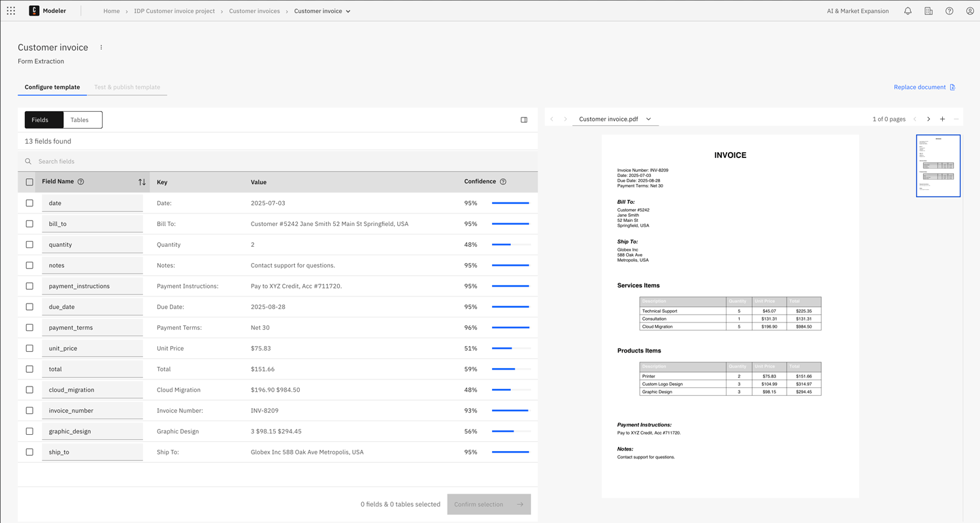
Task: Open the user profile icon
Action: [x=970, y=11]
